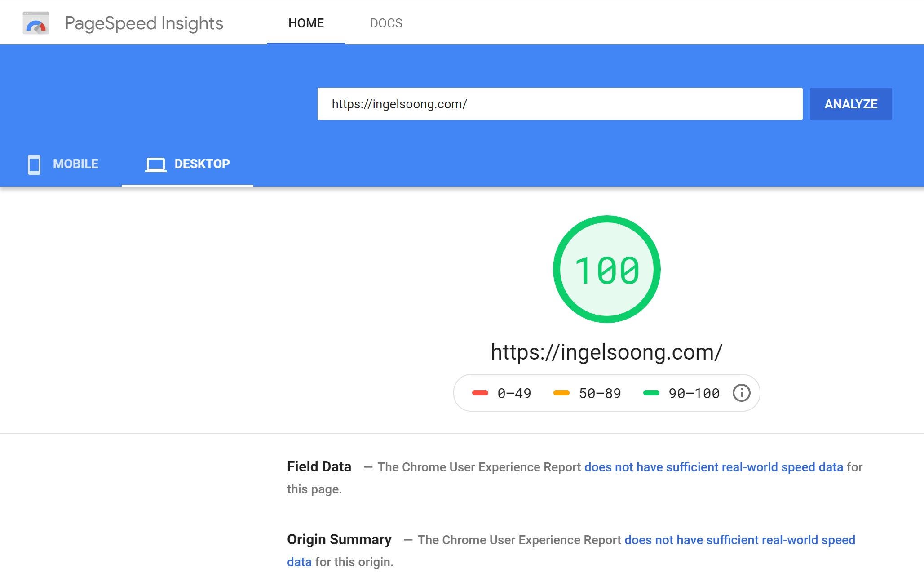This screenshot has width=924, height=582.
Task: Click the 50–89 range label
Action: coord(600,393)
